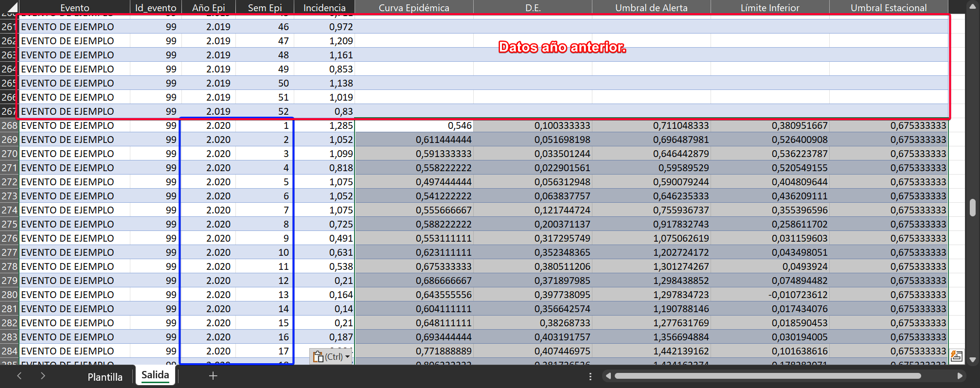Click Umbral Estacional cell in row 272
This screenshot has height=388, width=980.
tap(889, 182)
